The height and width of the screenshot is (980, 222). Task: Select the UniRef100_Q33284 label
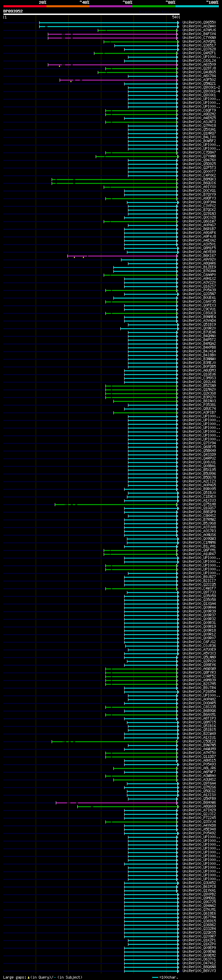(x=199, y=929)
